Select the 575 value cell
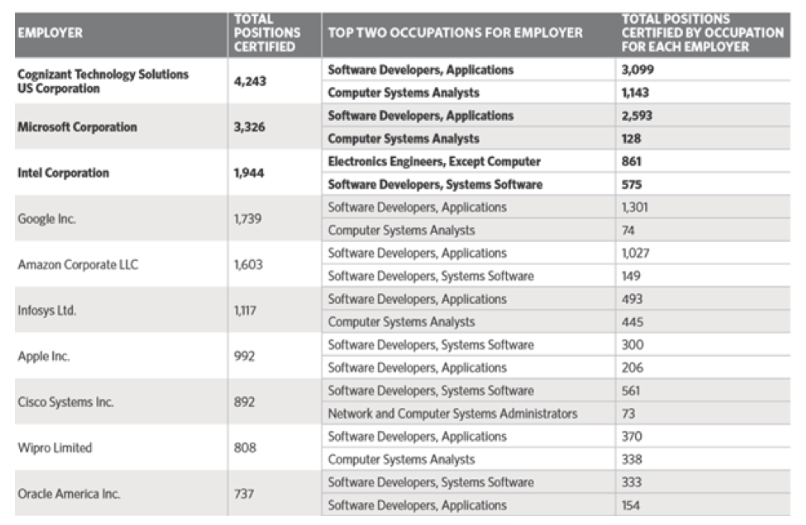This screenshot has height=525, width=806. point(703,184)
